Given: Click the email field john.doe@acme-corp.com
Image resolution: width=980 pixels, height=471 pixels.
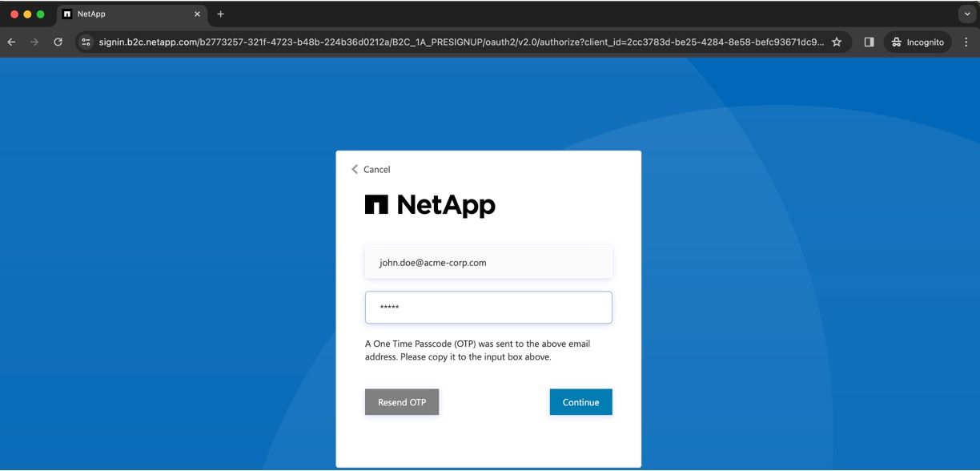Looking at the screenshot, I should 488,262.
